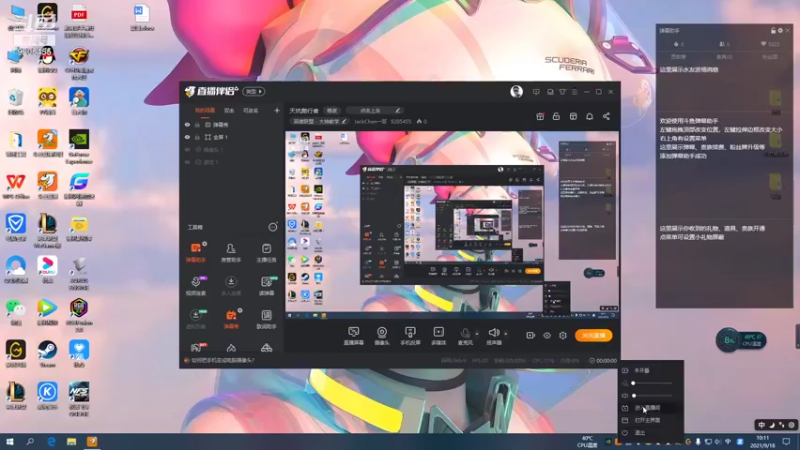Image resolution: width=800 pixels, height=450 pixels.
Task: Click the orange 关闭直播 button
Action: click(593, 335)
